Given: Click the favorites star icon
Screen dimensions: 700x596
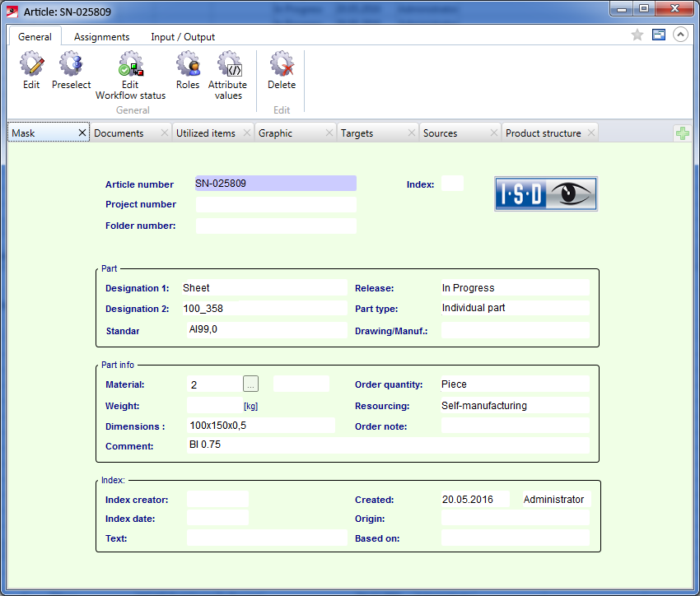Looking at the screenshot, I should click(637, 35).
